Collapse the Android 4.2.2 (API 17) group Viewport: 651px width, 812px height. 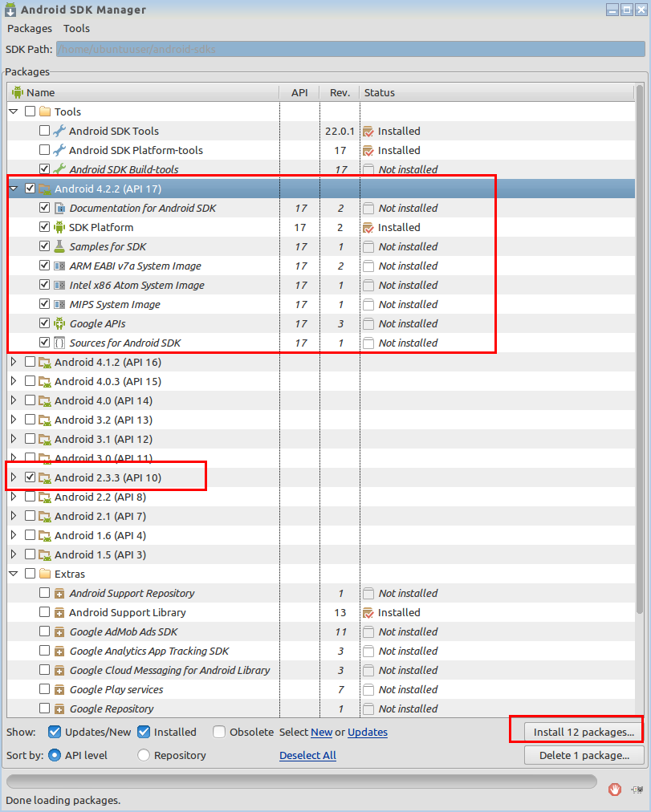(x=14, y=189)
